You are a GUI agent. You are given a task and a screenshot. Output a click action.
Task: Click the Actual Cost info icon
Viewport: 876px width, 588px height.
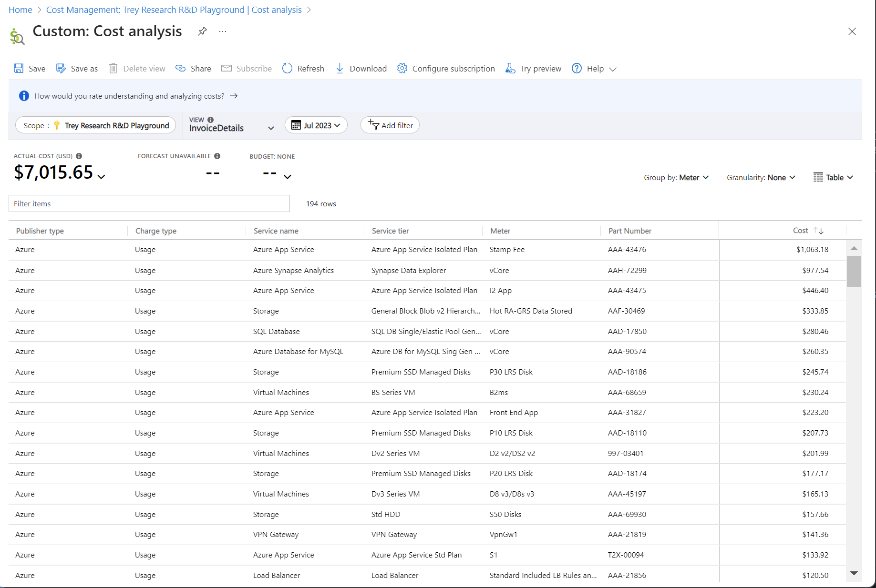[x=79, y=156]
